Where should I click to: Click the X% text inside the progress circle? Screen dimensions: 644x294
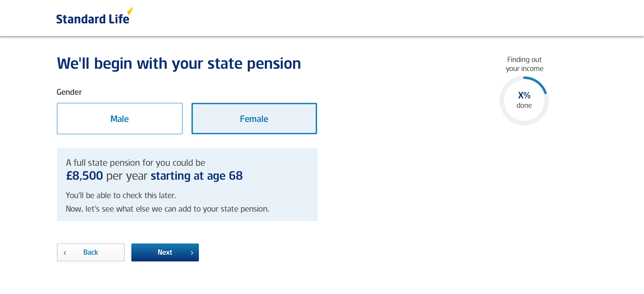click(x=524, y=95)
